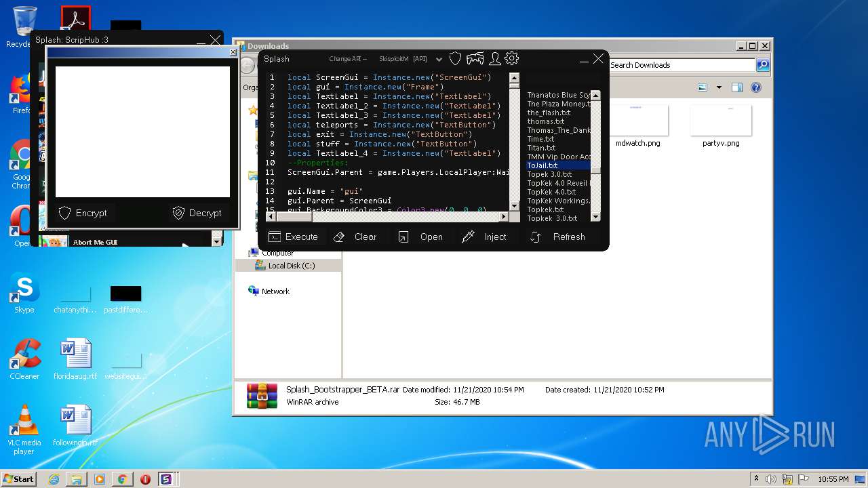Click WinRAR archive icon in details pane

point(262,396)
